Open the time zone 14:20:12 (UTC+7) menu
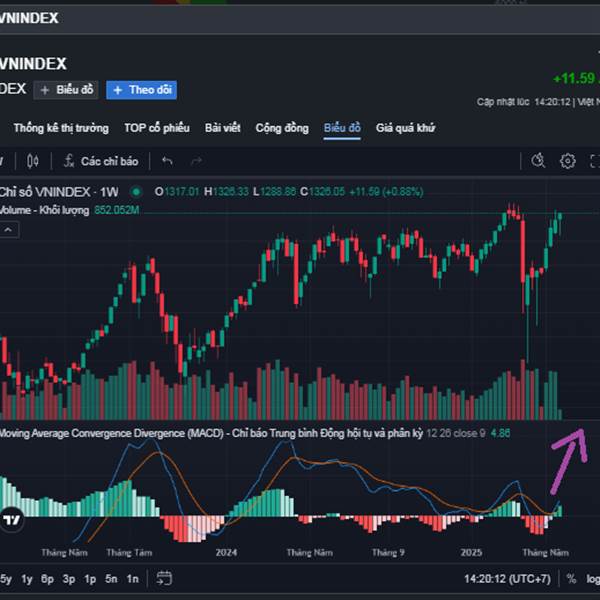This screenshot has height=600, width=600. pos(508,579)
